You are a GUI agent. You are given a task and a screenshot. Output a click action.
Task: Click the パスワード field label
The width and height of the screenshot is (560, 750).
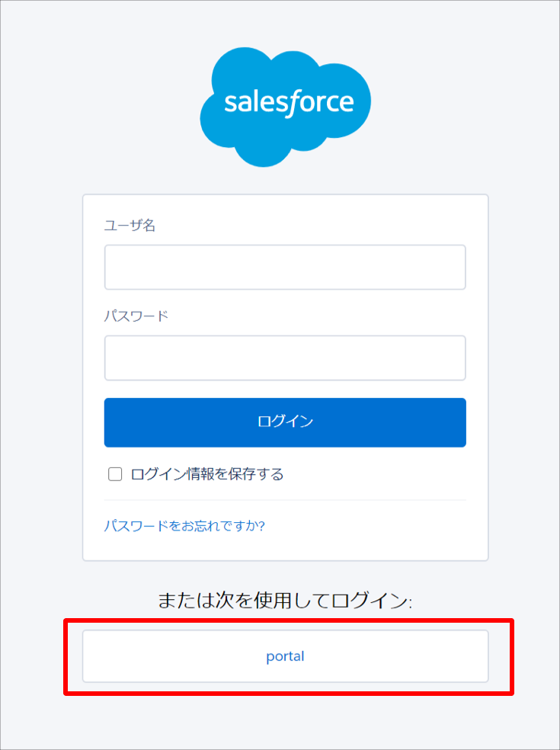(x=136, y=316)
